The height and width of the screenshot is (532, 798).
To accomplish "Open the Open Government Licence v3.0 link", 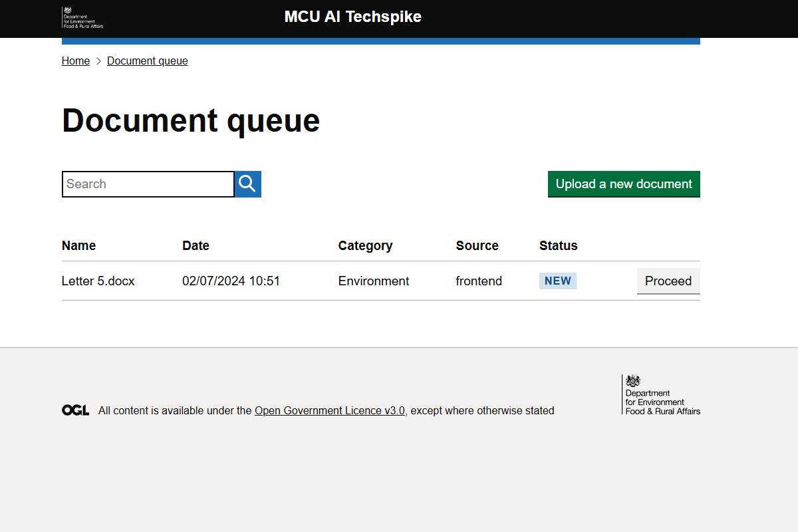I will point(329,410).
